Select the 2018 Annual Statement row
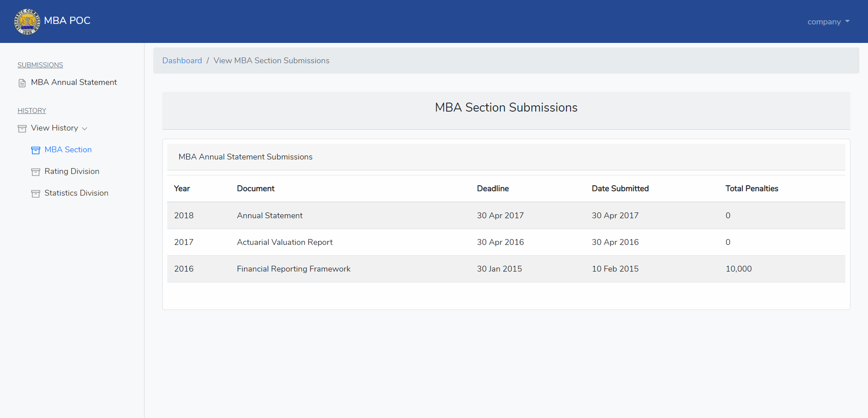868x418 pixels. [506, 216]
